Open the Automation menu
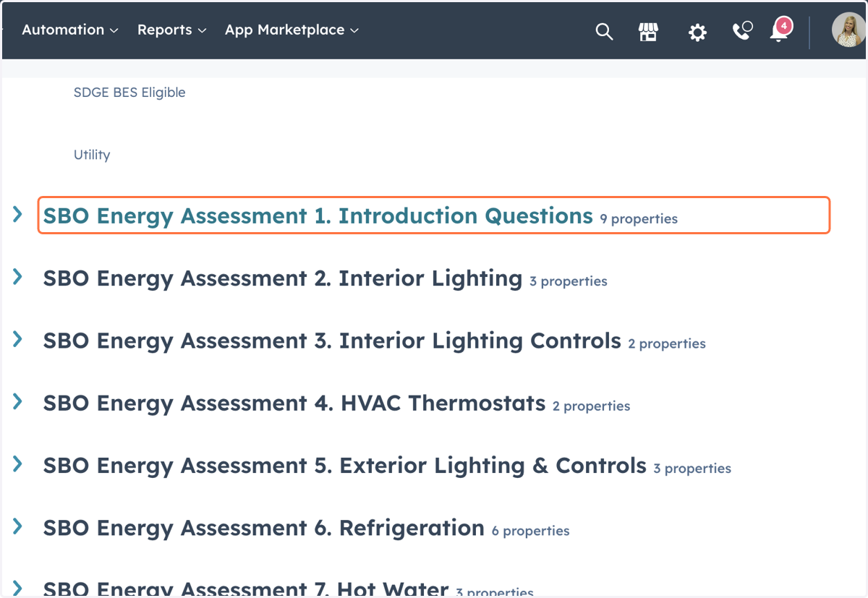The width and height of the screenshot is (868, 598). tap(70, 30)
